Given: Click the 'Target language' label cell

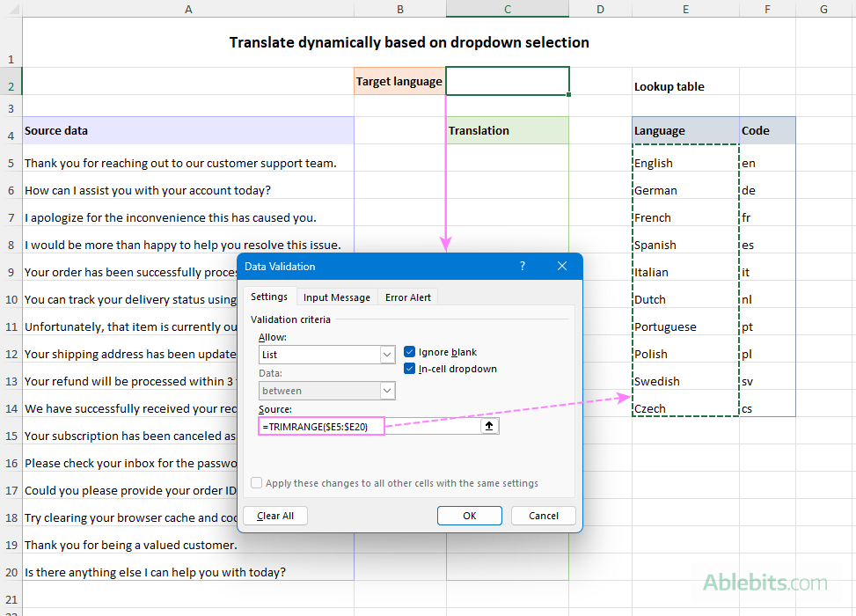Looking at the screenshot, I should [x=399, y=81].
